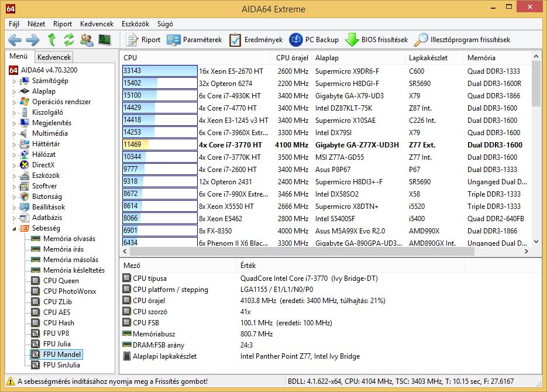Viewport: 547px width, 392px height.
Task: Open the Súgó menu
Action: [165, 24]
